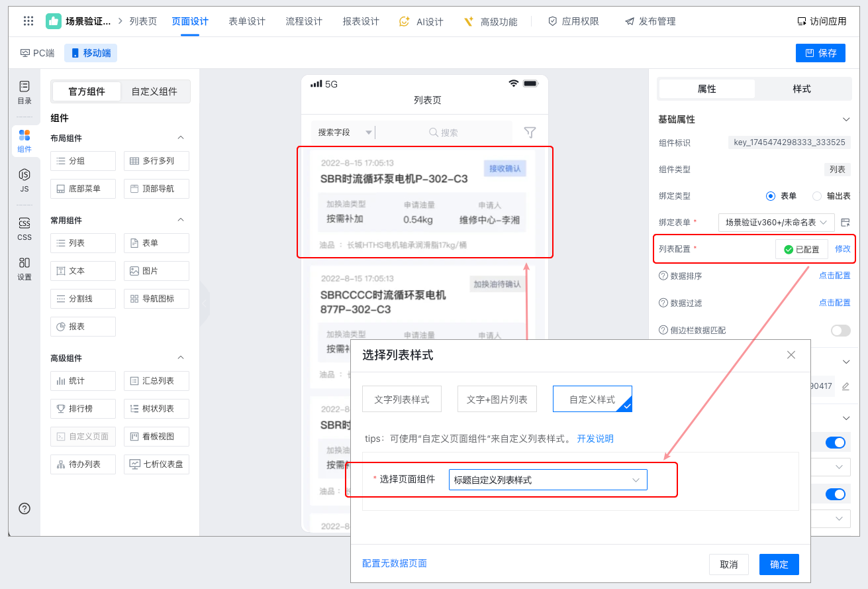Open the JS sidebar panel
Screen dimensions: 868x589
click(24, 180)
